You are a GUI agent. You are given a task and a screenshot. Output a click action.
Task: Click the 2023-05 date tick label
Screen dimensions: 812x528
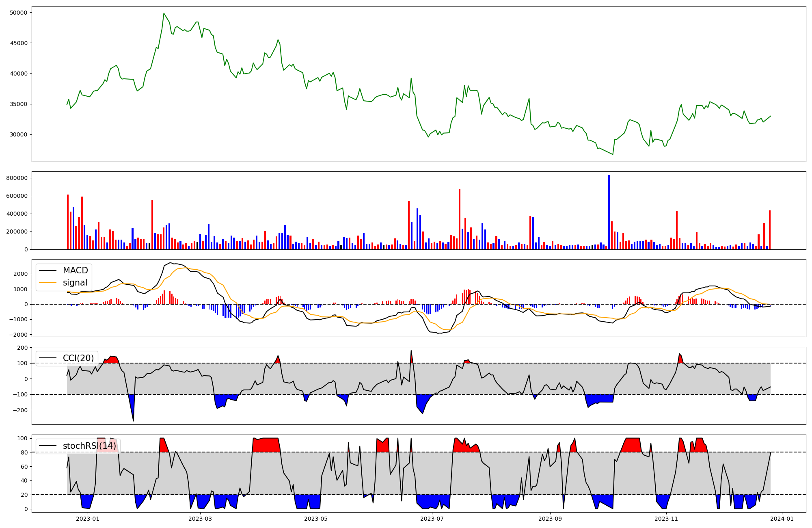[x=316, y=519]
